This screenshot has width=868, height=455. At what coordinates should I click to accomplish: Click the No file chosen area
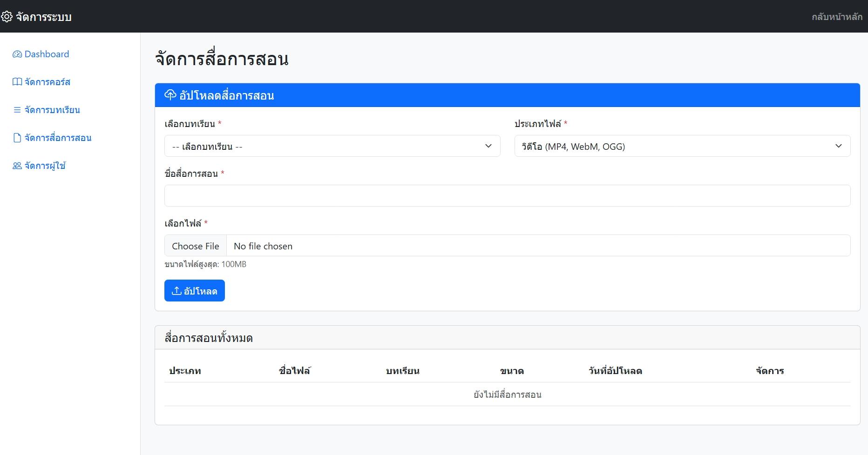coord(263,246)
